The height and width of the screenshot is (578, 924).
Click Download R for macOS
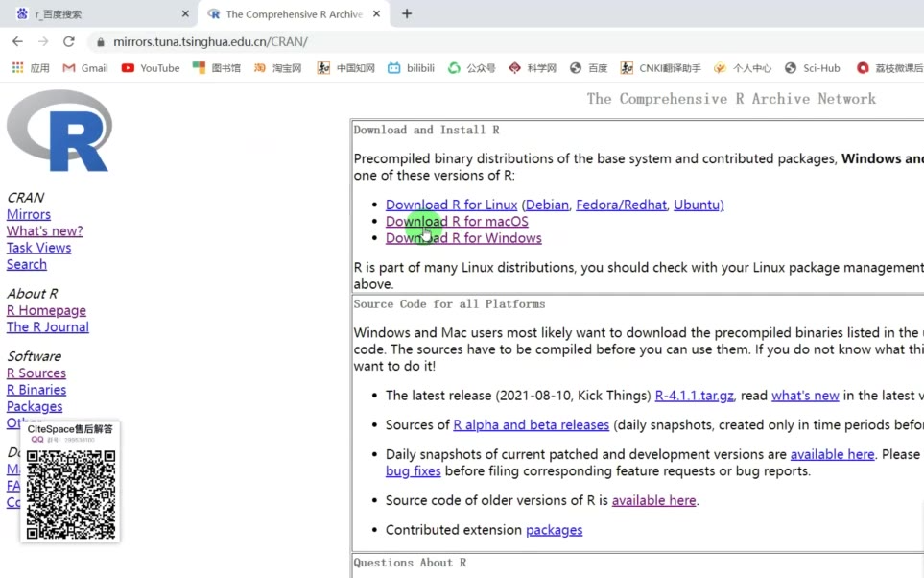point(457,221)
